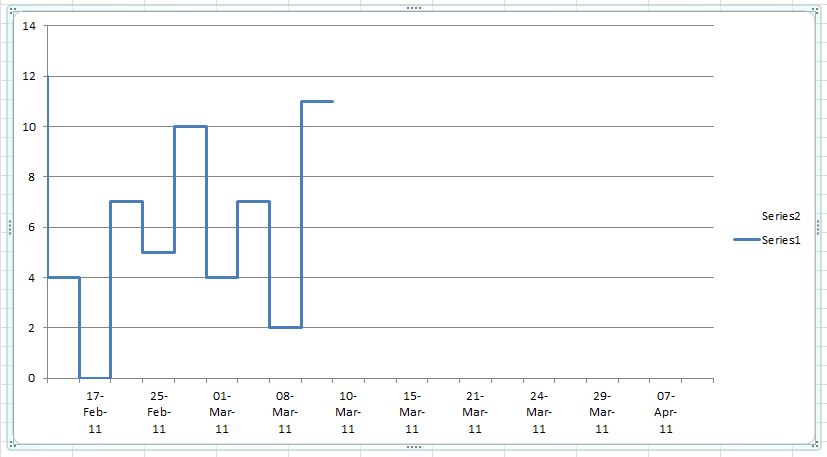
Task: Click the top-center chart resize handle
Action: coord(414,8)
